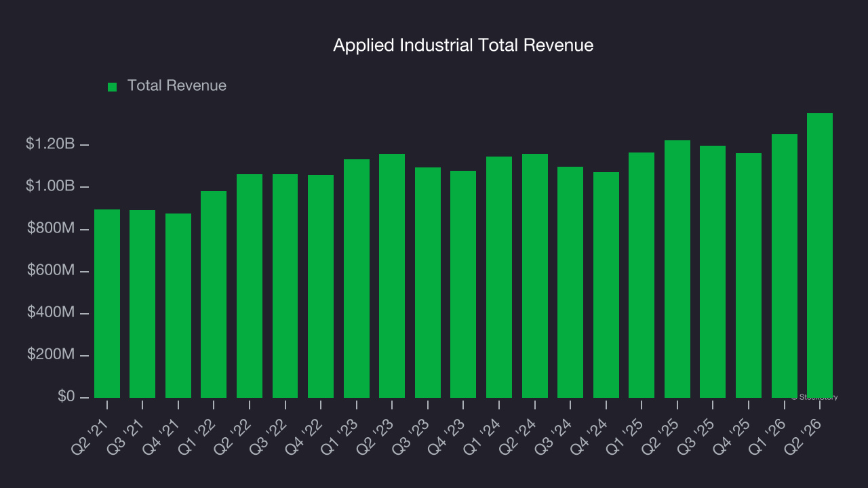This screenshot has width=868, height=488.
Task: Click the $200M y-axis label
Action: coord(51,354)
